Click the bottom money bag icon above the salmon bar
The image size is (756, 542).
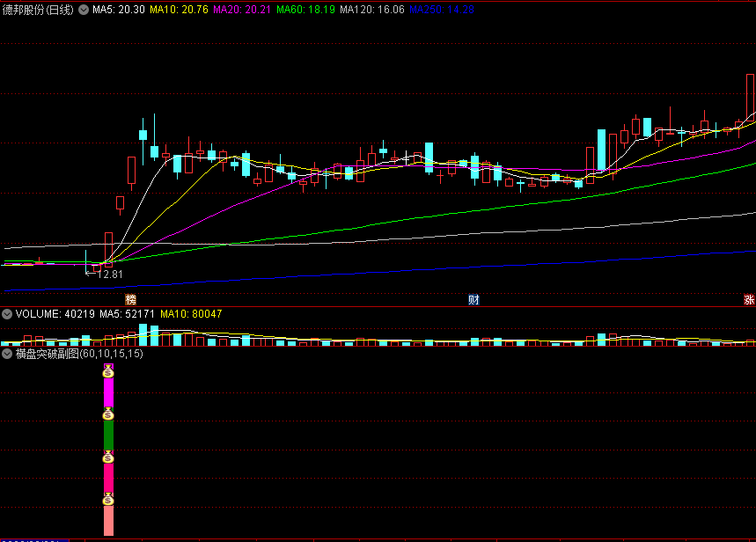(x=108, y=499)
